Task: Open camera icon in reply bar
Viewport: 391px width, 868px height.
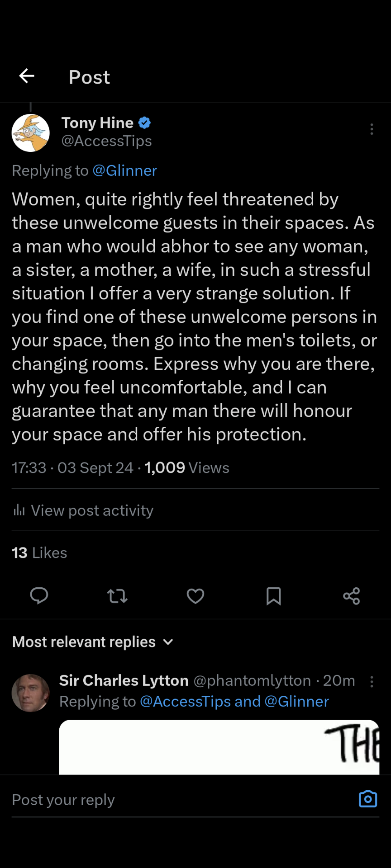Action: tap(368, 799)
